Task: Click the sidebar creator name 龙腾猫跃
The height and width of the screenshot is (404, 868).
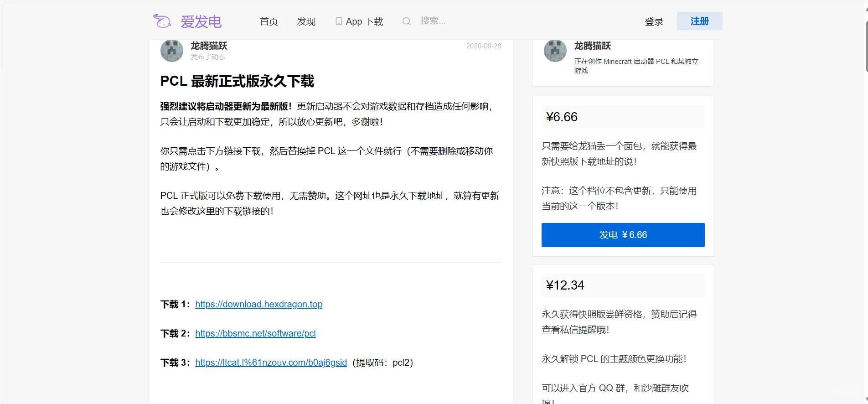Action: click(592, 46)
